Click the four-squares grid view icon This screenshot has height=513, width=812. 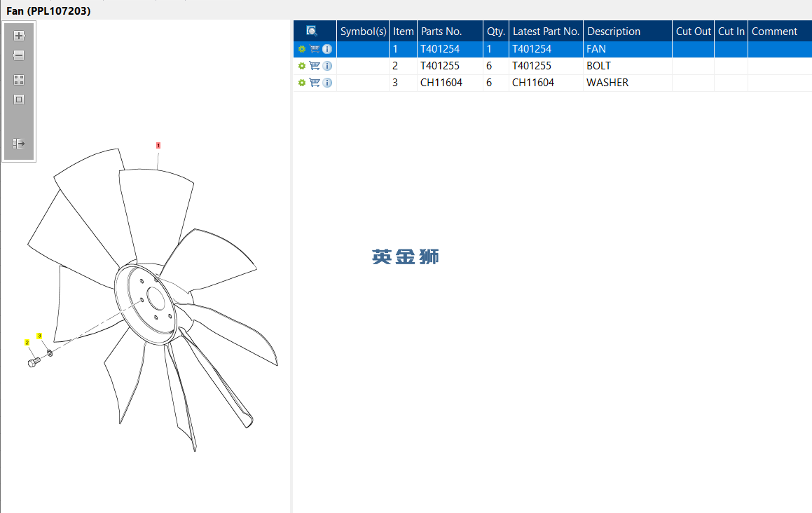(19, 80)
